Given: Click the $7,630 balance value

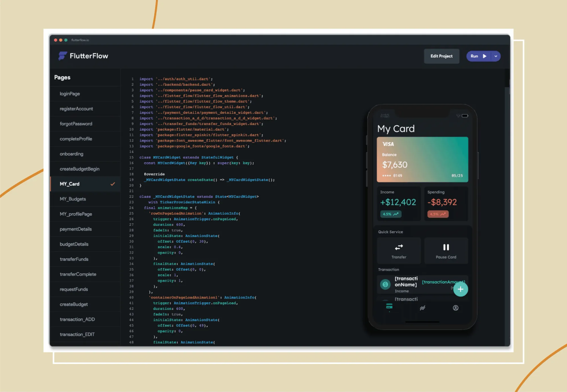Looking at the screenshot, I should pos(395,165).
